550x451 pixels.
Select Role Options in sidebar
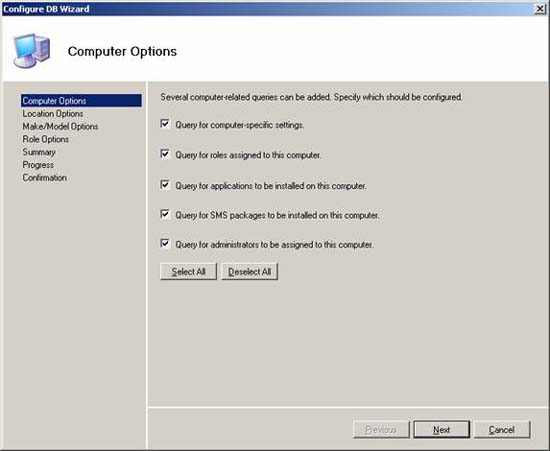(x=46, y=139)
